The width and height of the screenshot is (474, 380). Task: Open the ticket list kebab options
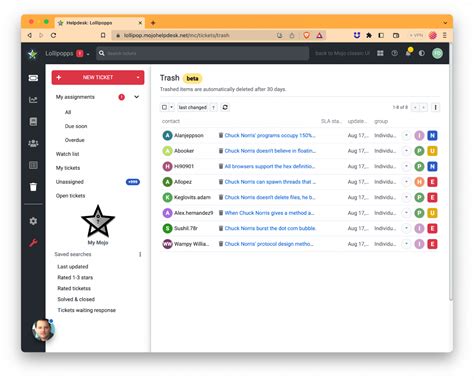coord(435,107)
